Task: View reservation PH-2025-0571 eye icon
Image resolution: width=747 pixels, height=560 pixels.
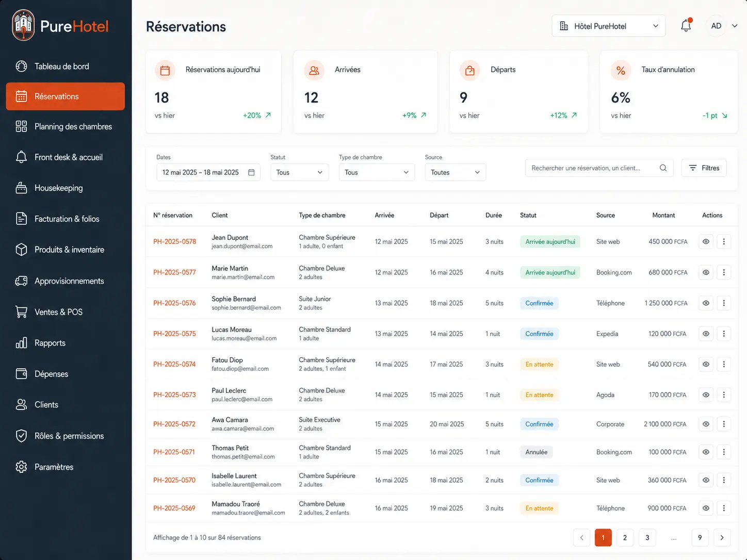Action: tap(706, 452)
